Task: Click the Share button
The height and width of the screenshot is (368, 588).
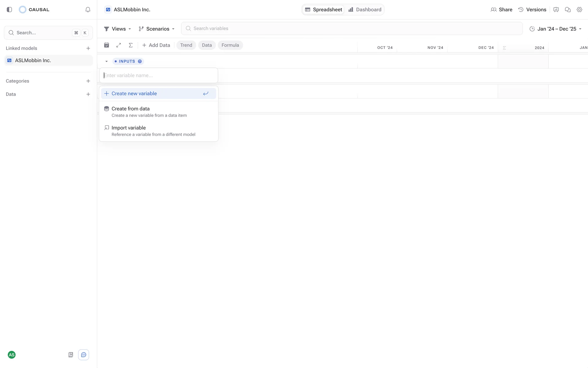Action: (x=501, y=10)
